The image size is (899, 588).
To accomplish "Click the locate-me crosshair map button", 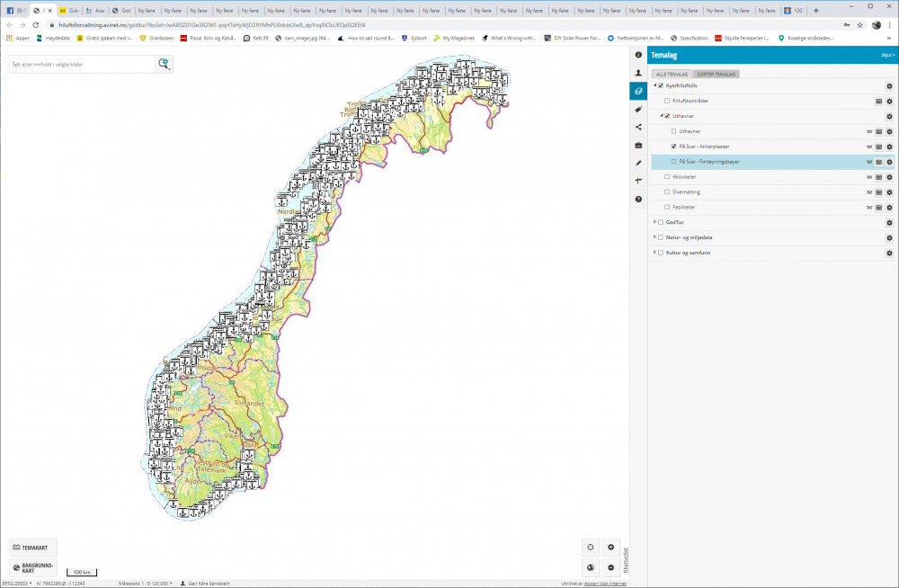I will tap(591, 548).
